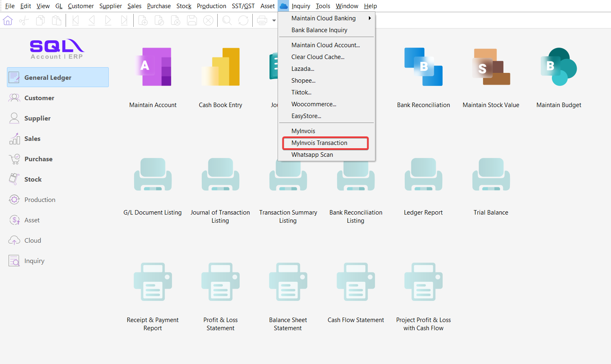Image resolution: width=611 pixels, height=364 pixels.
Task: Open the SST/GST menu
Action: click(243, 6)
